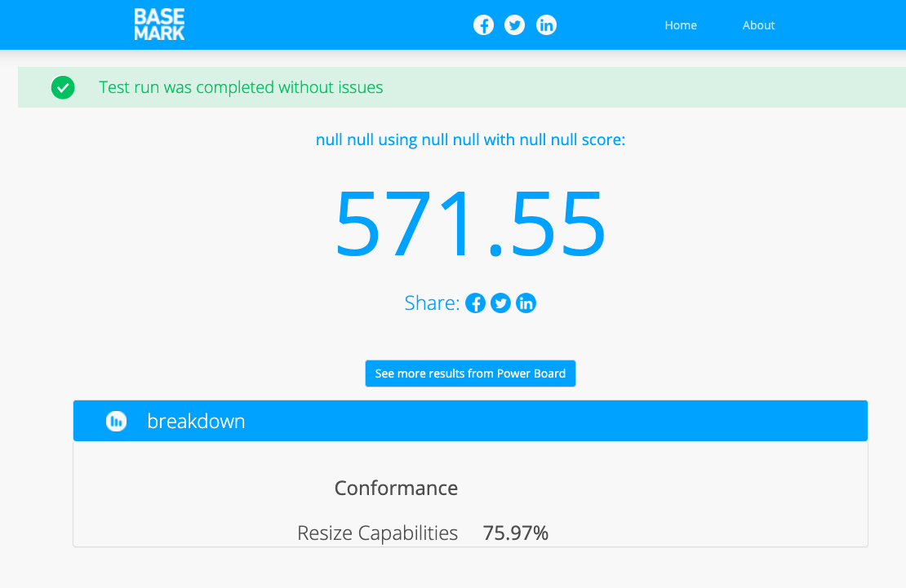
Task: Click the Basemark logo in header
Action: [x=159, y=24]
